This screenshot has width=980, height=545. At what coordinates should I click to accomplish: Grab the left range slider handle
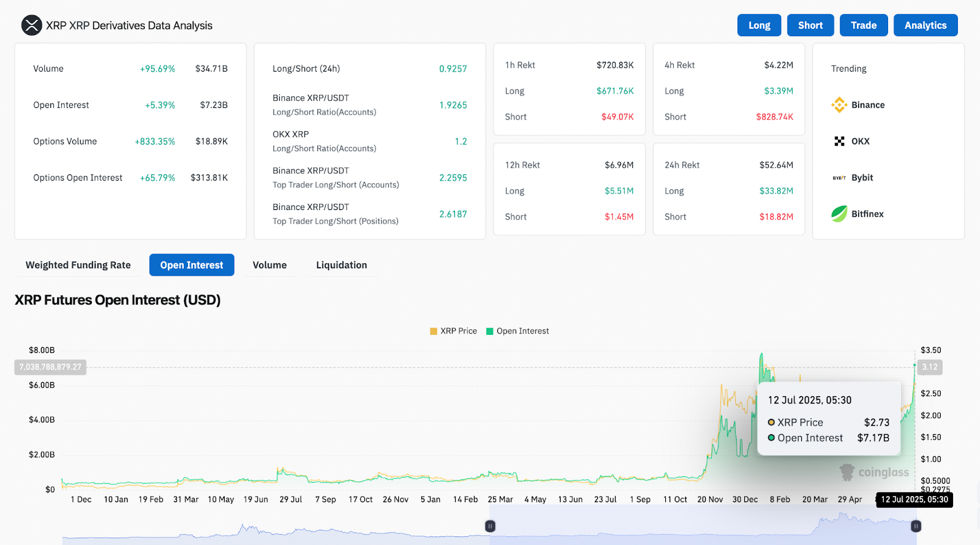pyautogui.click(x=490, y=526)
